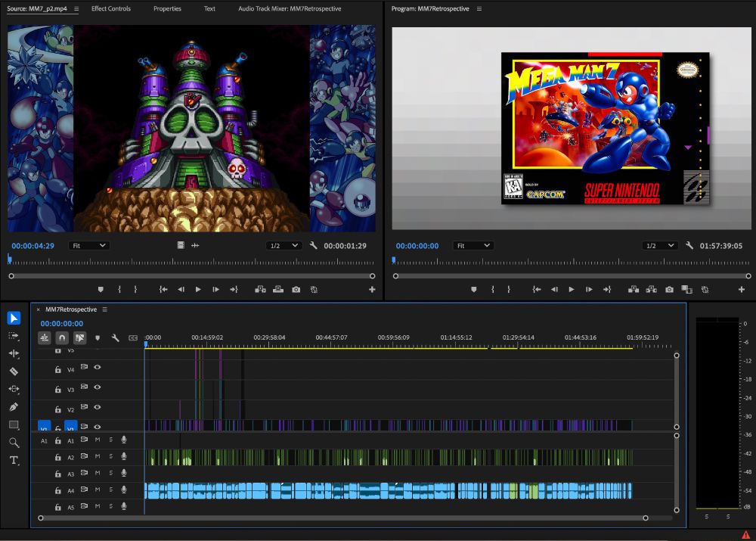The height and width of the screenshot is (541, 756).
Task: Switch to Text tab
Action: (x=209, y=8)
